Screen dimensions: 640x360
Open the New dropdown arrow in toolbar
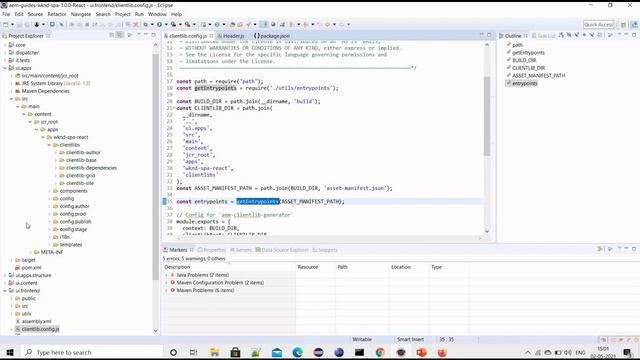point(12,24)
